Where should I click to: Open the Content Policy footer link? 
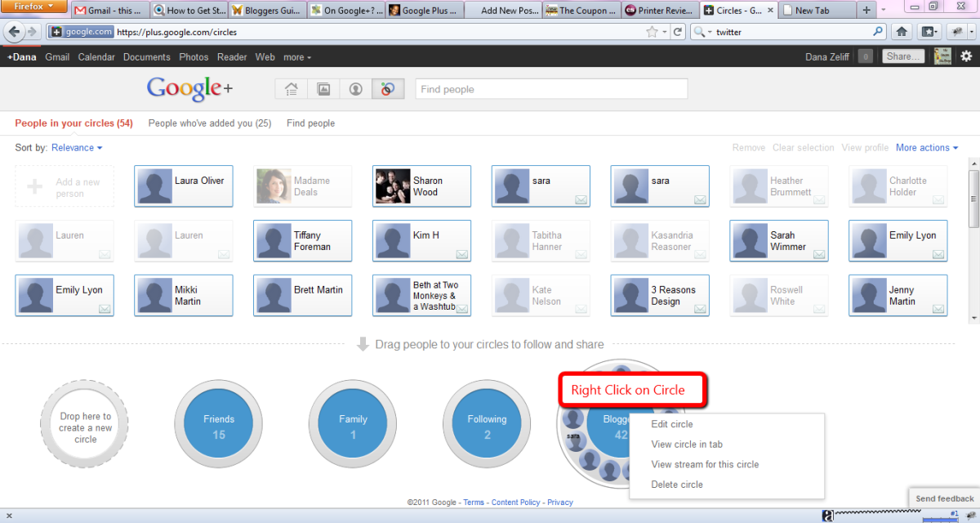tap(515, 503)
